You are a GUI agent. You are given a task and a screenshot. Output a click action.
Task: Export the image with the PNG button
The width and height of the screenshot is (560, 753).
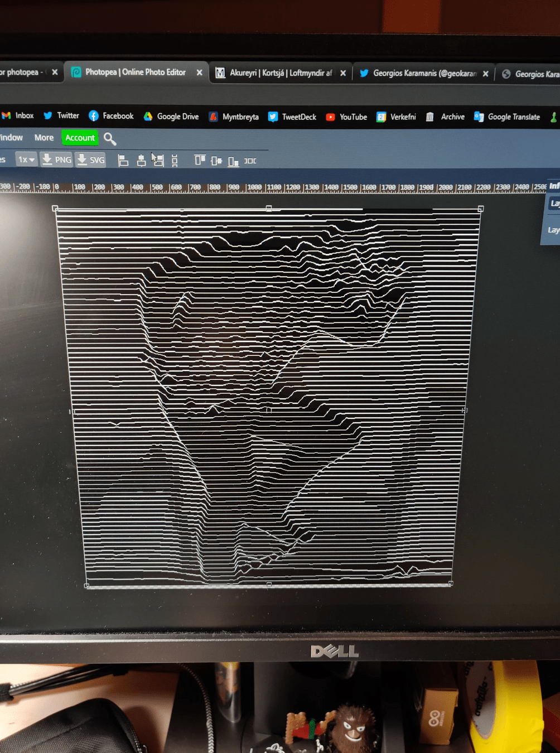pos(56,160)
